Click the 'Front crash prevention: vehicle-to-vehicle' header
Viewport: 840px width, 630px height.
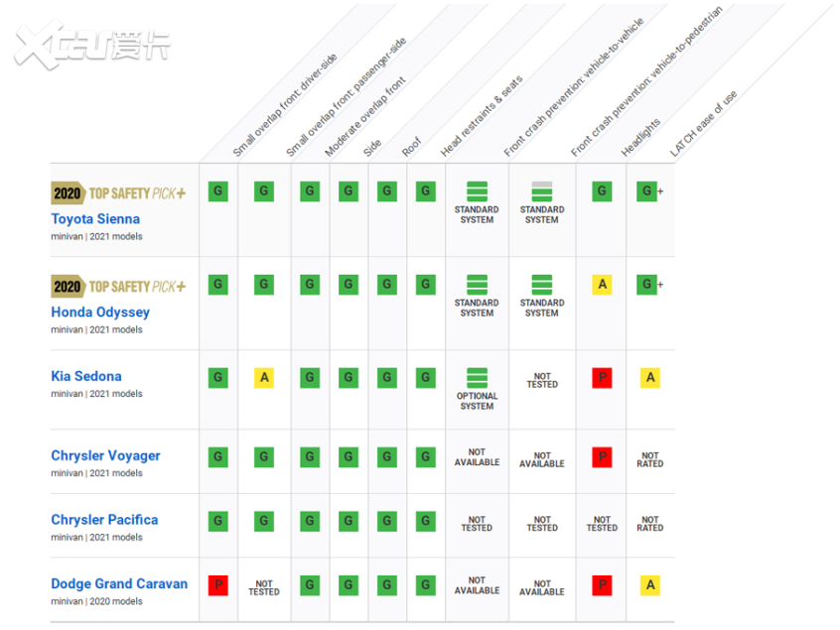pyautogui.click(x=573, y=87)
